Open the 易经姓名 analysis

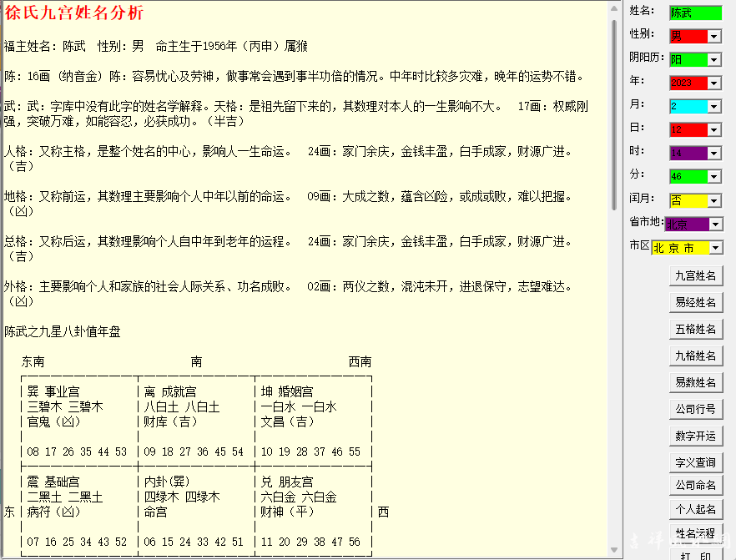tap(695, 302)
